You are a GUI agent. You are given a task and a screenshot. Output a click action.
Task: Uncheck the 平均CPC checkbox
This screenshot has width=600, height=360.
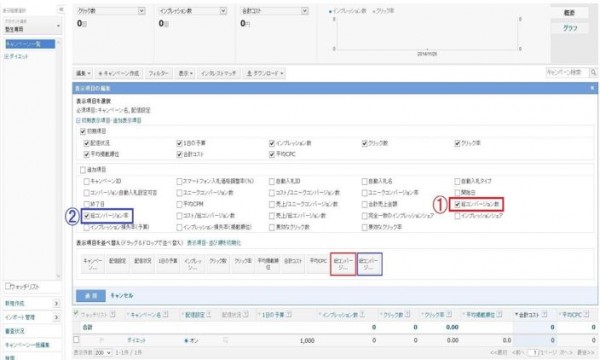tap(272, 155)
